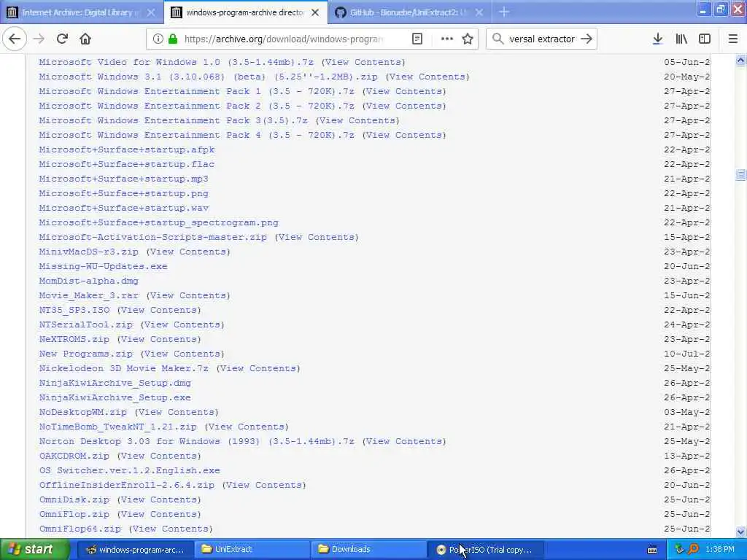
Task: Open Microsoft Windows 3.1 beta zip link
Action: [208, 77]
